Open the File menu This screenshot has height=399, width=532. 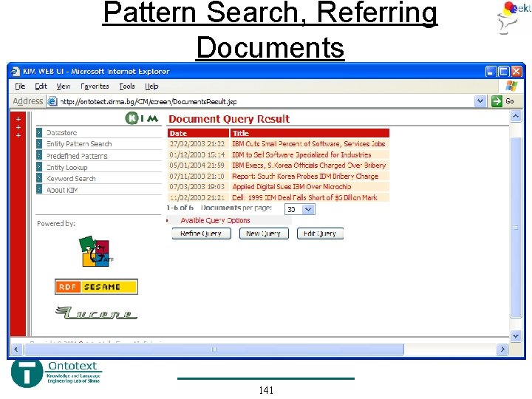click(x=20, y=86)
